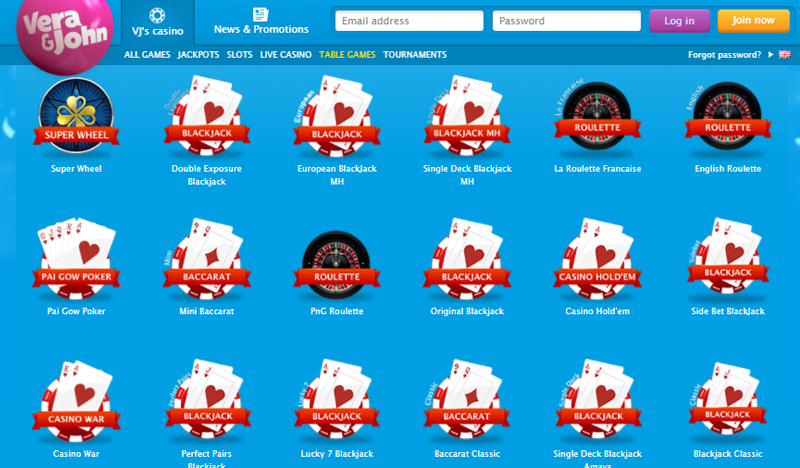Click the Mini Baccarat game icon
The height and width of the screenshot is (468, 800).
pos(206,260)
